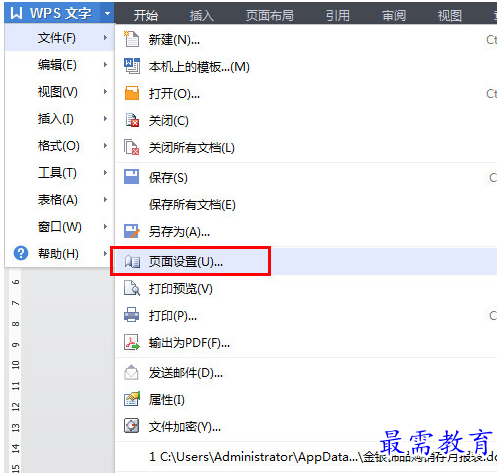The width and height of the screenshot is (501, 474).
Task: Choose 页面设置(U)... menu entry
Action: point(306,261)
